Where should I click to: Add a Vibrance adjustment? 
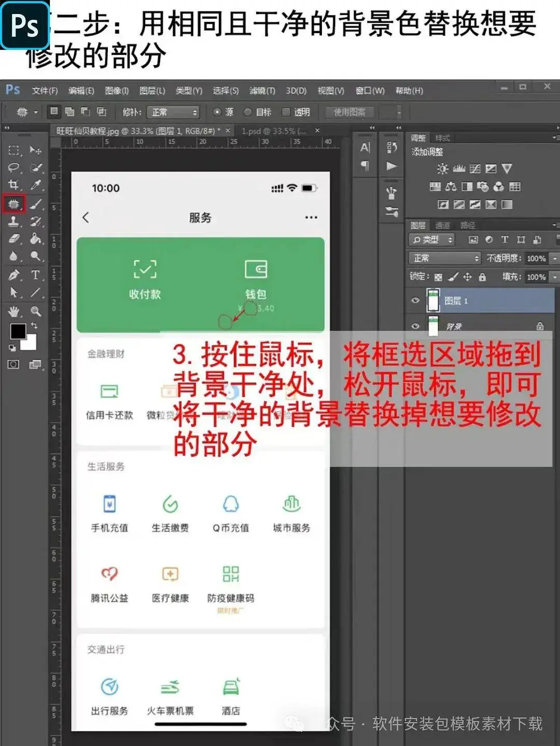coord(507,168)
